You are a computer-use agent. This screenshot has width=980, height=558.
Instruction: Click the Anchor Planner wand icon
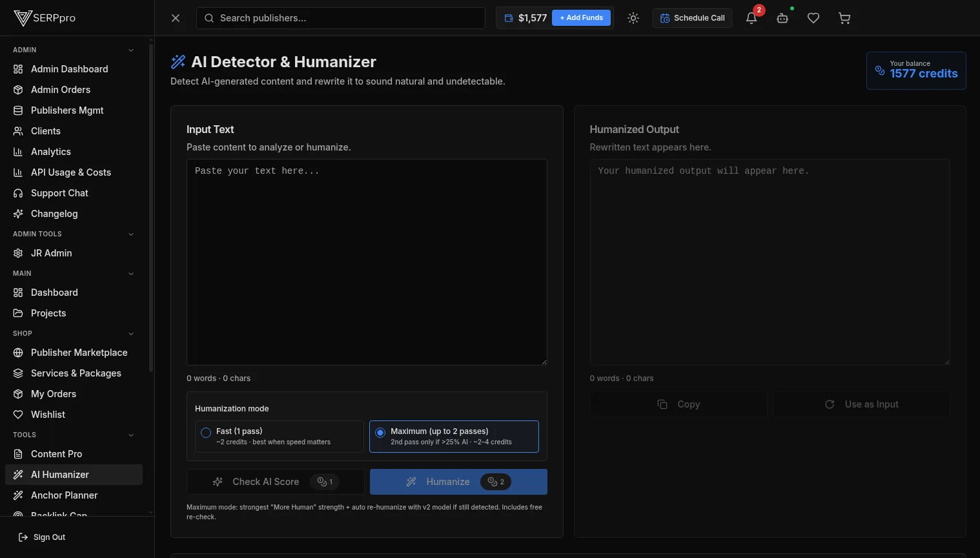[x=18, y=495]
